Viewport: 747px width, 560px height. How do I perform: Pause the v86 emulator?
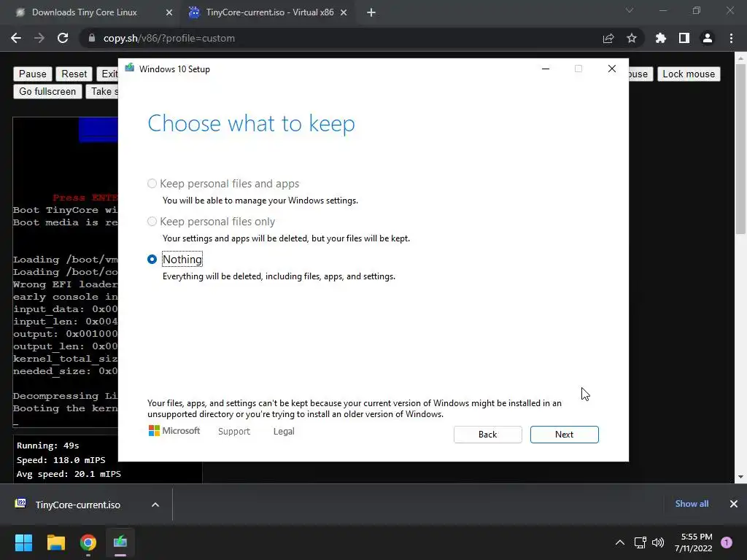tap(32, 74)
